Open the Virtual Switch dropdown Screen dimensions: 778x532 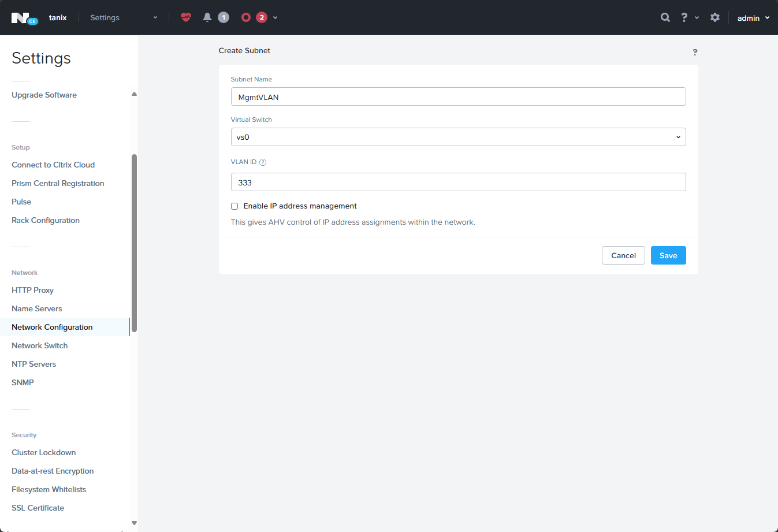click(x=459, y=137)
